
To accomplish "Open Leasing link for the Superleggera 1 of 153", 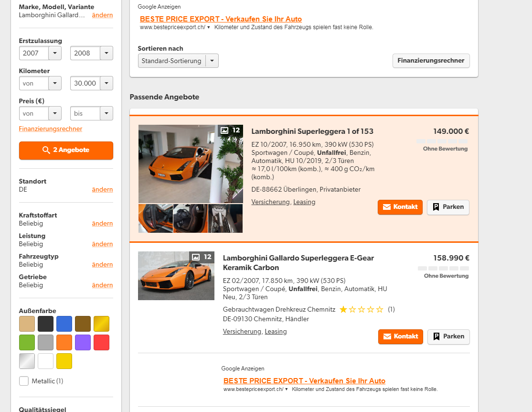I will point(304,202).
